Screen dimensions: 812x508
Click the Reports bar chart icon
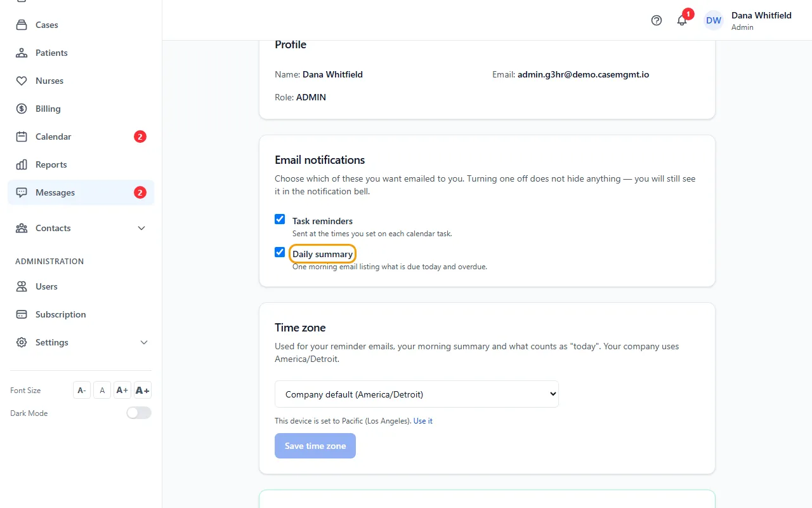click(x=22, y=164)
